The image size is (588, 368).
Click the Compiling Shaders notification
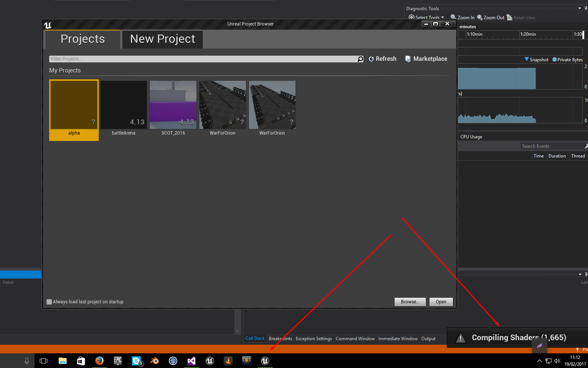click(x=517, y=338)
